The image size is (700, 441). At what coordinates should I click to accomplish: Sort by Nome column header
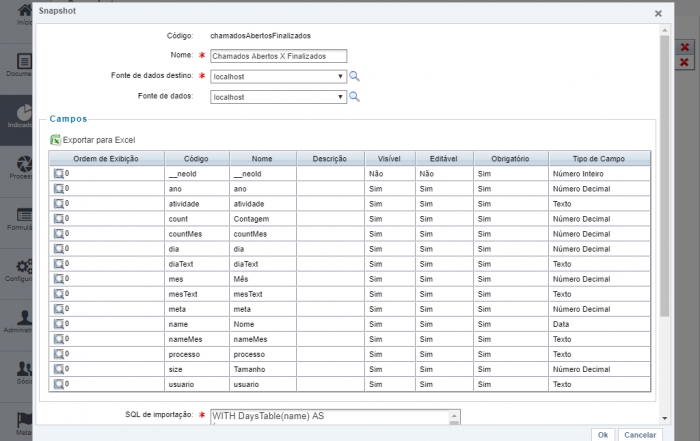[262, 158]
